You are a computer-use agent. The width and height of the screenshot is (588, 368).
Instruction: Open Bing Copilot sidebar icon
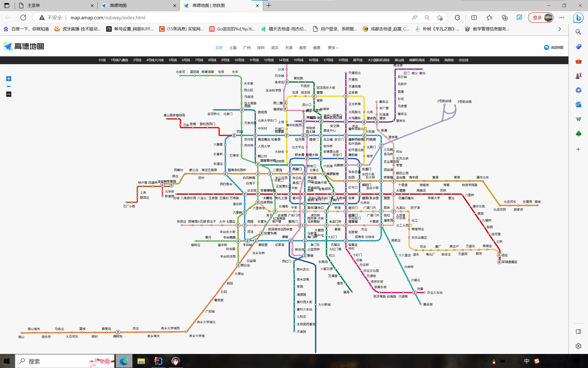click(578, 17)
